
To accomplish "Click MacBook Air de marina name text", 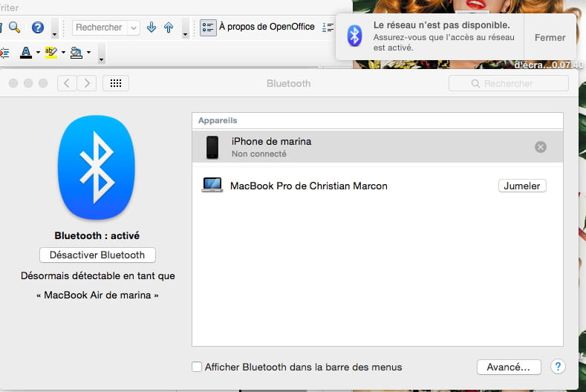I will pos(97,295).
